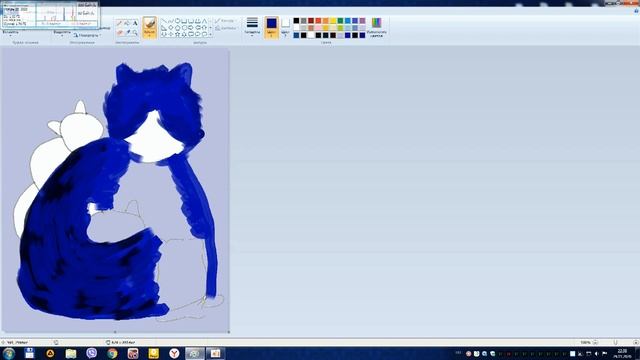Select the Text tool
This screenshot has width=640, height=360.
[135, 22]
